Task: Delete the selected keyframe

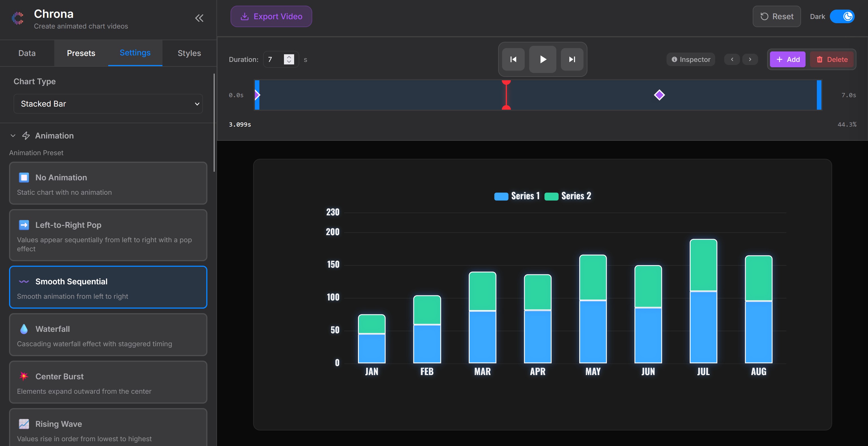Action: 832,59
